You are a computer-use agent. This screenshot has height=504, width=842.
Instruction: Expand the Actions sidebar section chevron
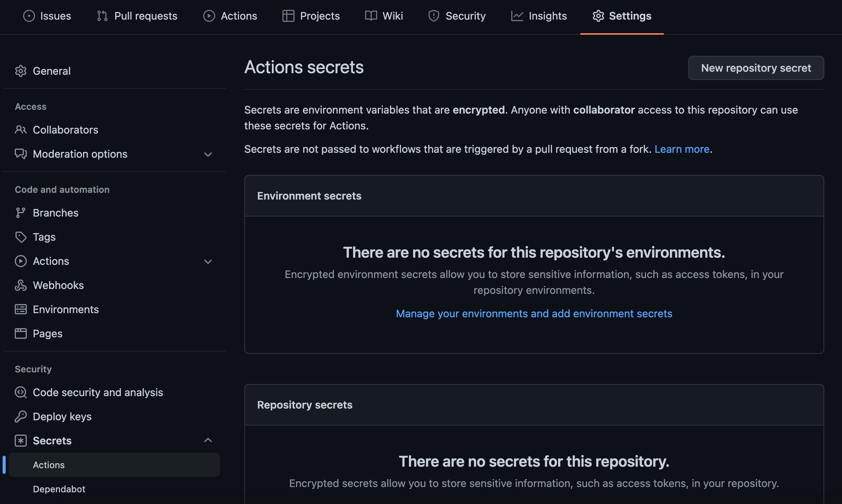tap(208, 261)
